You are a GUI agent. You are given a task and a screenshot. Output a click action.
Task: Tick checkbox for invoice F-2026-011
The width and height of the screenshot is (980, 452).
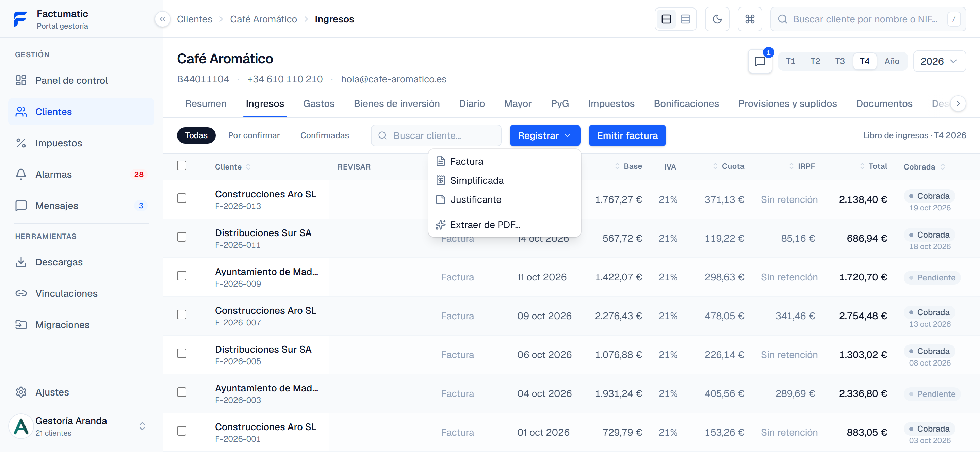pyautogui.click(x=181, y=237)
